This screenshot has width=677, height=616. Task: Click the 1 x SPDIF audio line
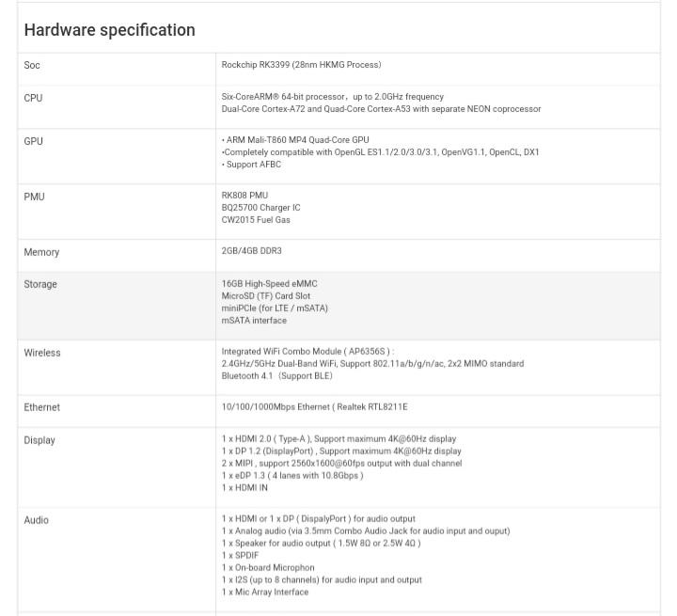tap(240, 556)
